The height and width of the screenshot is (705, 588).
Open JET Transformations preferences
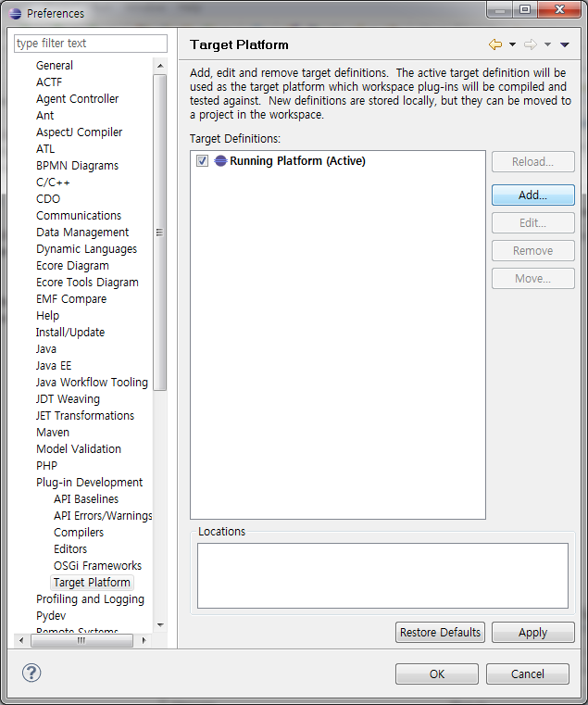85,415
